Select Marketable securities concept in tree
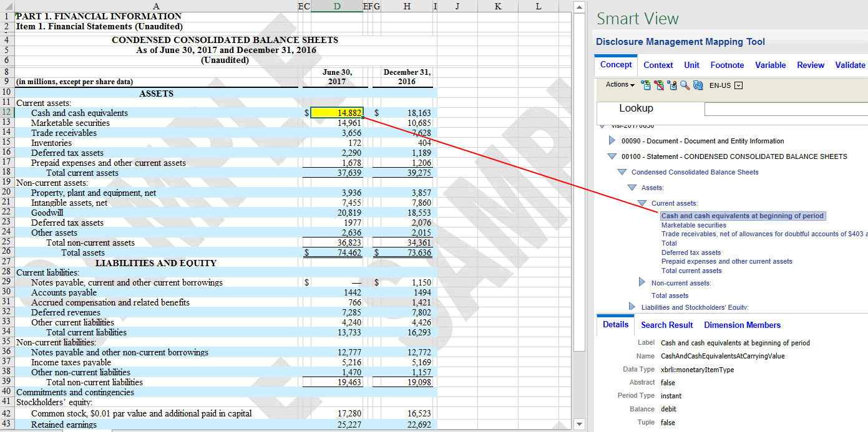The image size is (868, 432). coord(693,225)
